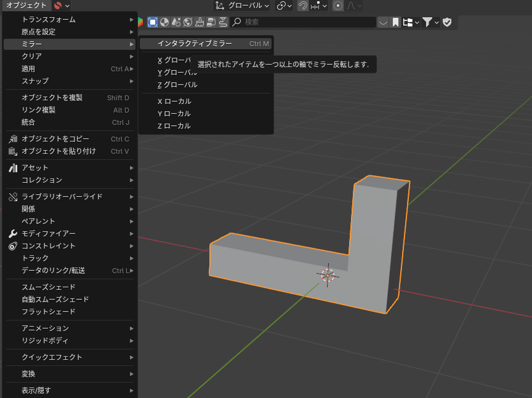
Task: Choose X ローカル mirror option
Action: point(174,101)
